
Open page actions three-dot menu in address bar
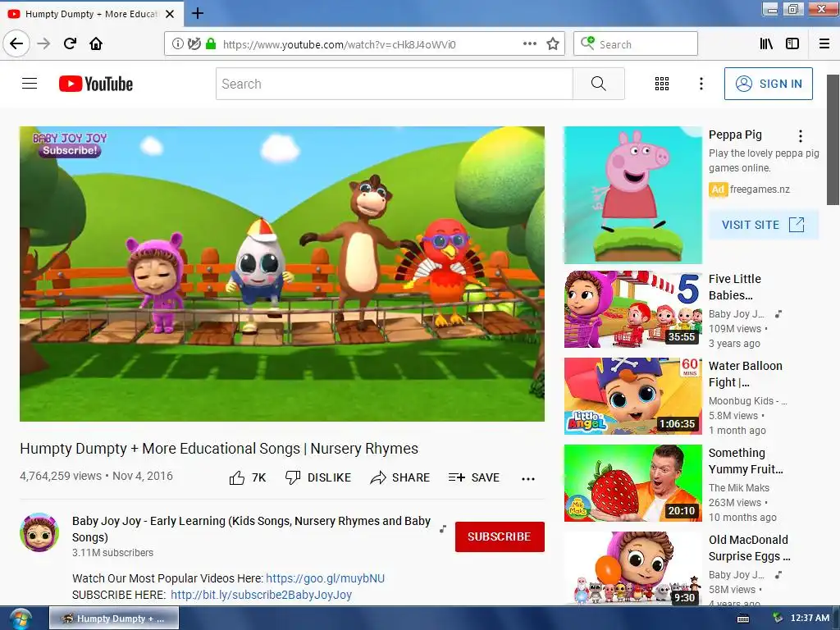[529, 44]
